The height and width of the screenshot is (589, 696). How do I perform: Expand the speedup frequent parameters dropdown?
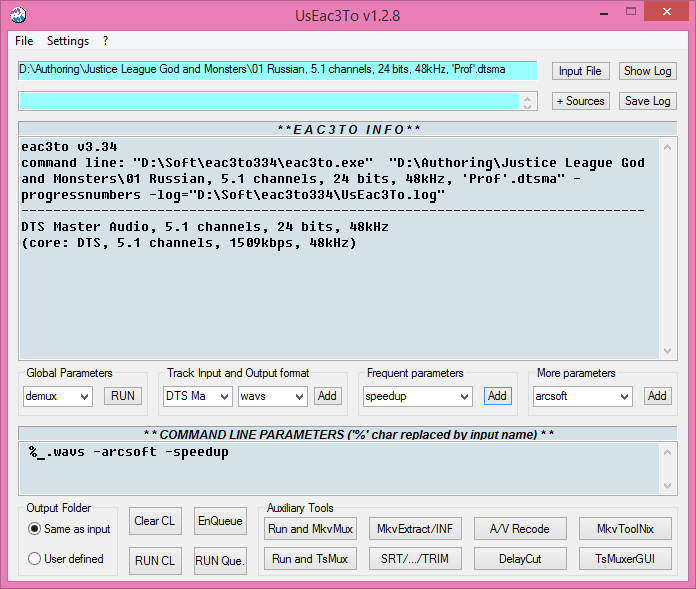[x=464, y=396]
